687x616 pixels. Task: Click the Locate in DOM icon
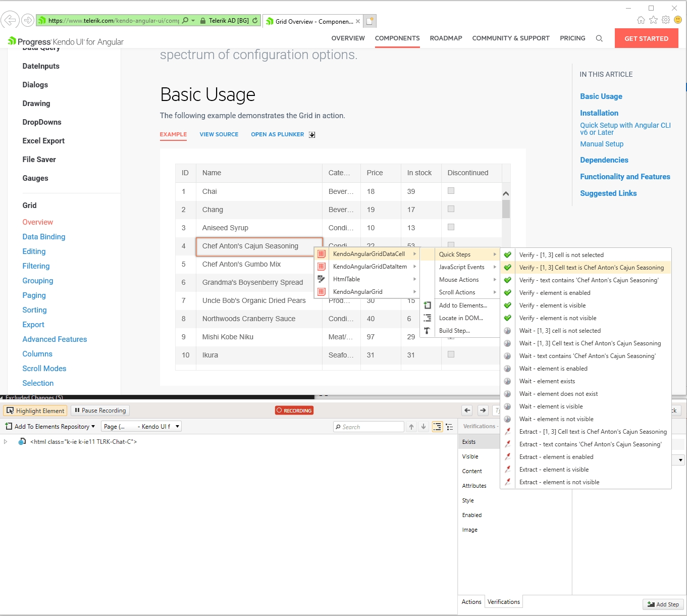[427, 318]
